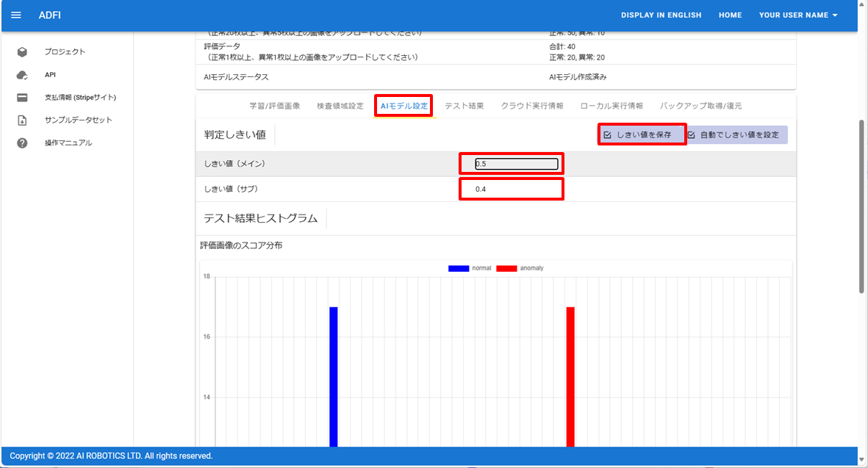Click the ADFI logo text
This screenshot has height=468, width=868.
[x=50, y=15]
